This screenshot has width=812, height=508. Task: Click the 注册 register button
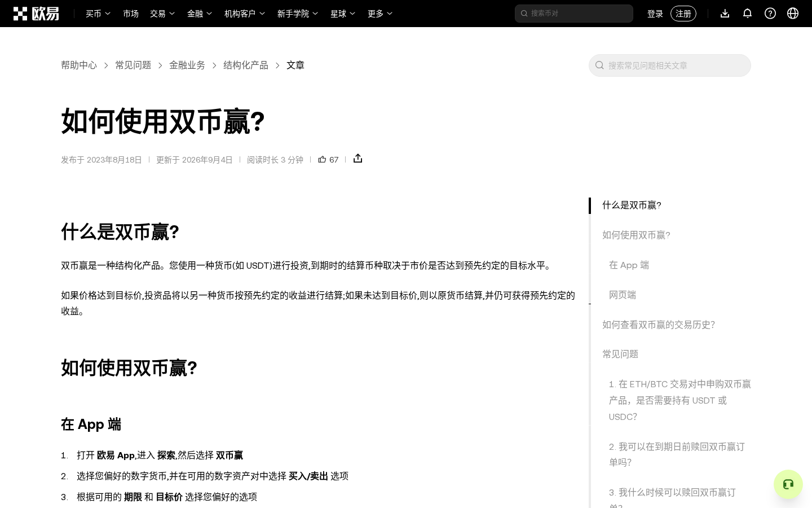(683, 14)
